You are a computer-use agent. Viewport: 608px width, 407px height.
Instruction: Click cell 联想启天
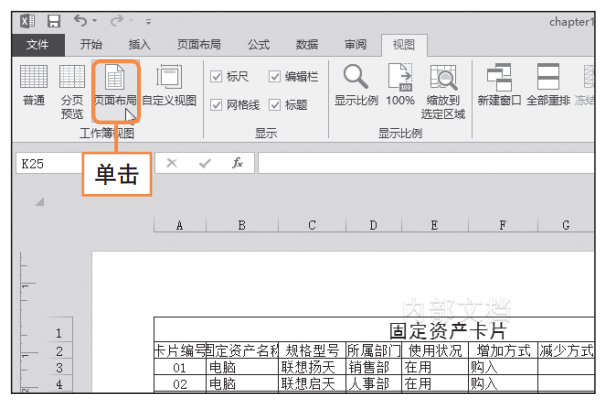(x=312, y=384)
